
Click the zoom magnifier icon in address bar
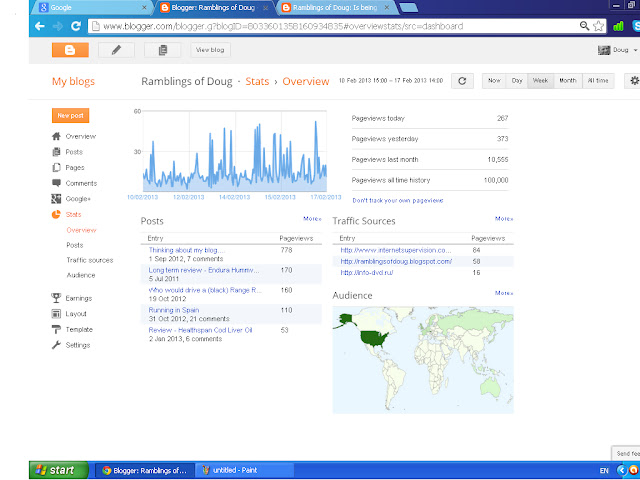click(x=584, y=26)
